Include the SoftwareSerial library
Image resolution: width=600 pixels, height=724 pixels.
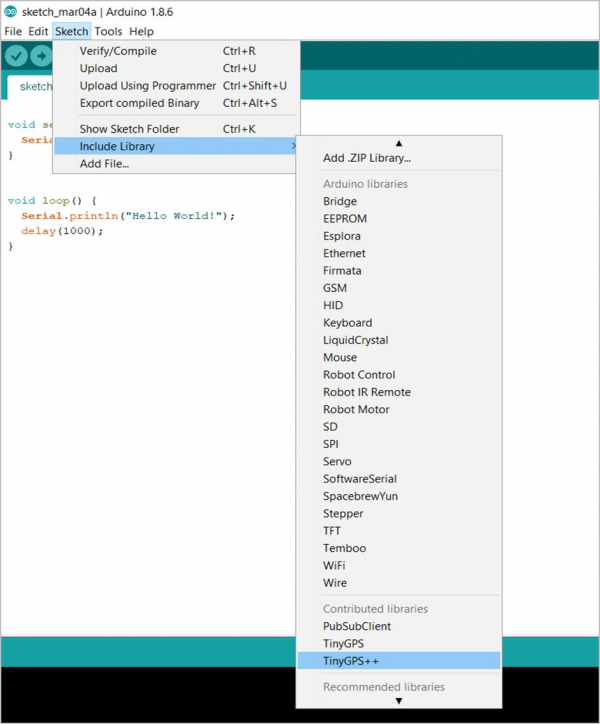[399, 479]
